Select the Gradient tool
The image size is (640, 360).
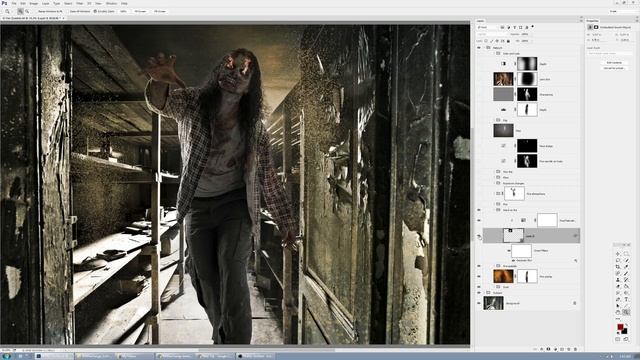click(626, 287)
